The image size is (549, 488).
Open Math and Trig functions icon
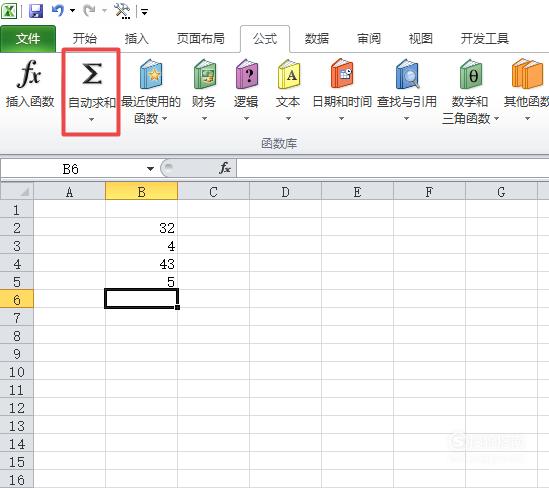point(471,74)
